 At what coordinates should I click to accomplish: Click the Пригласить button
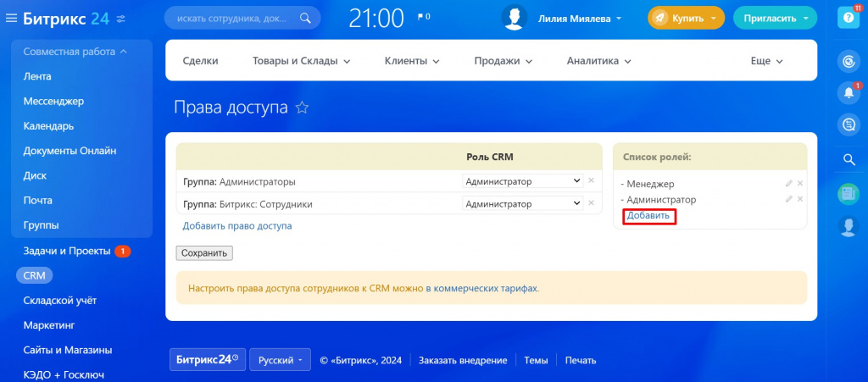tap(775, 19)
